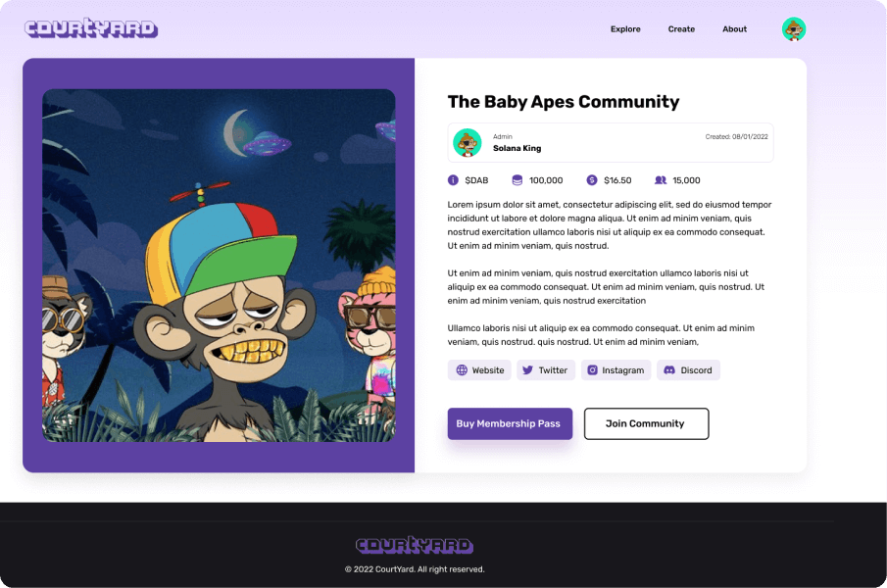Screen dimensions: 887x588
Task: Open the Twitter social link
Action: 546,369
